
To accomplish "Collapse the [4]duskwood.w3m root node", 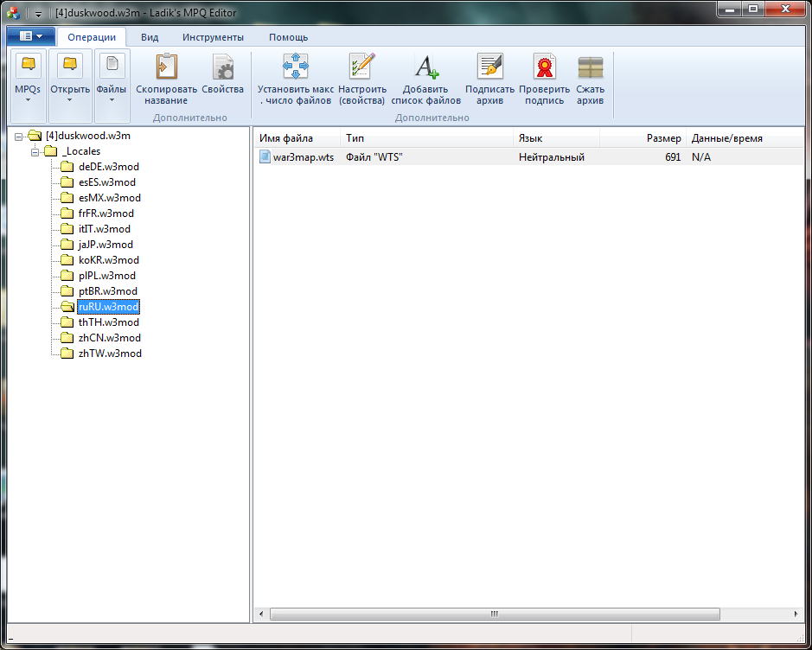I will coord(19,137).
